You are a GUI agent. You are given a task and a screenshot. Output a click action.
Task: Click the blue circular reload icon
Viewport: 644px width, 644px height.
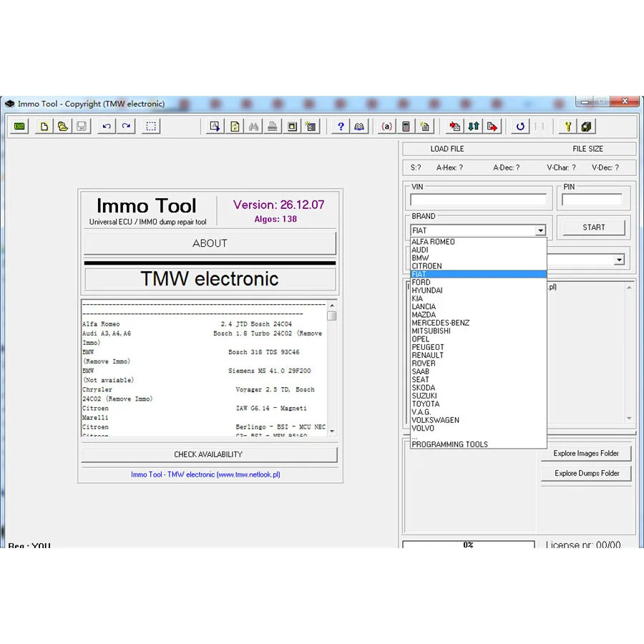520,126
